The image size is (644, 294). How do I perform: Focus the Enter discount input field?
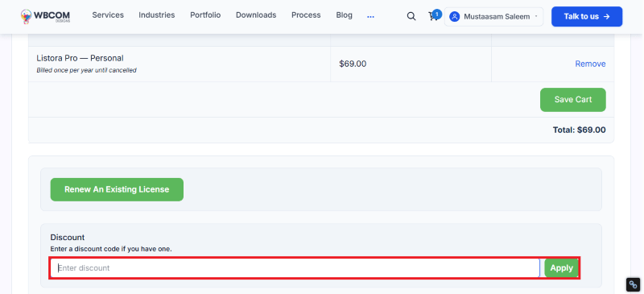pyautogui.click(x=295, y=268)
